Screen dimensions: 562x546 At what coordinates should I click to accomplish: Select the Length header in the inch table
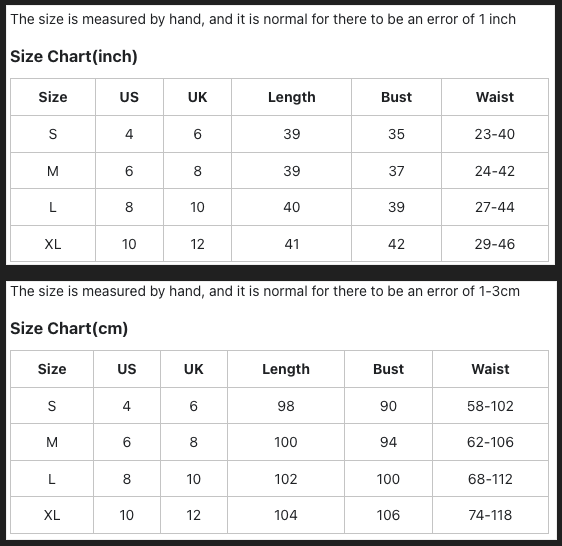292,97
